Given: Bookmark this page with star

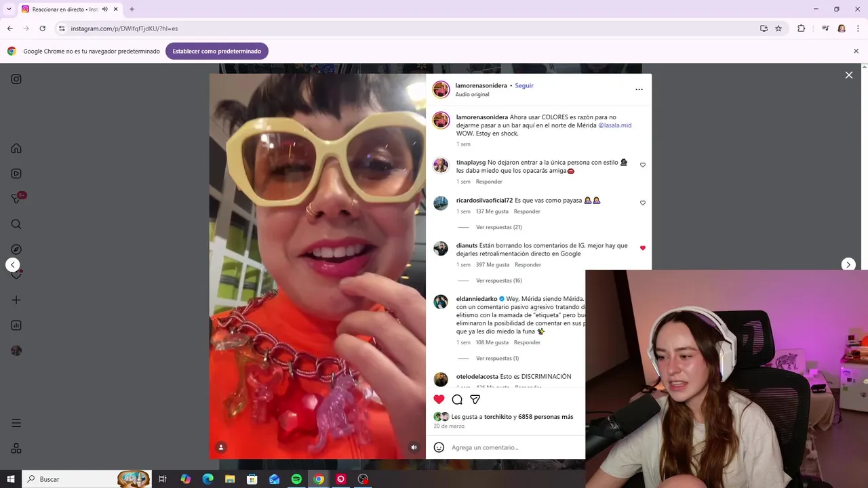Looking at the screenshot, I should tap(778, 28).
